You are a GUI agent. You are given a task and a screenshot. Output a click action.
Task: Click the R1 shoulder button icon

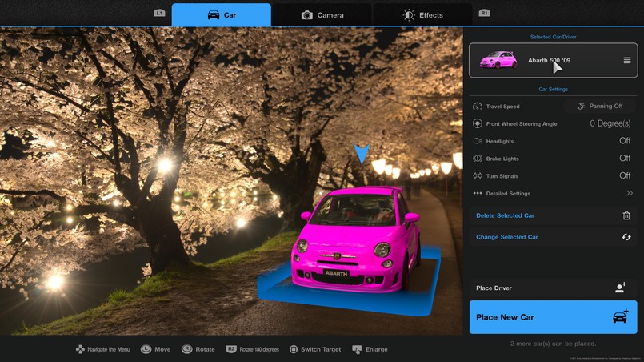484,13
